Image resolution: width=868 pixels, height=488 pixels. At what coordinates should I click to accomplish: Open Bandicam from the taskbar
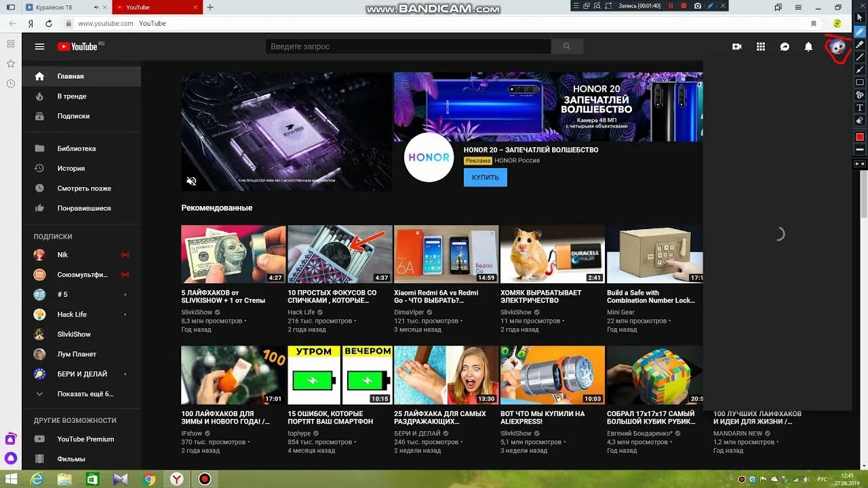pyautogui.click(x=204, y=479)
